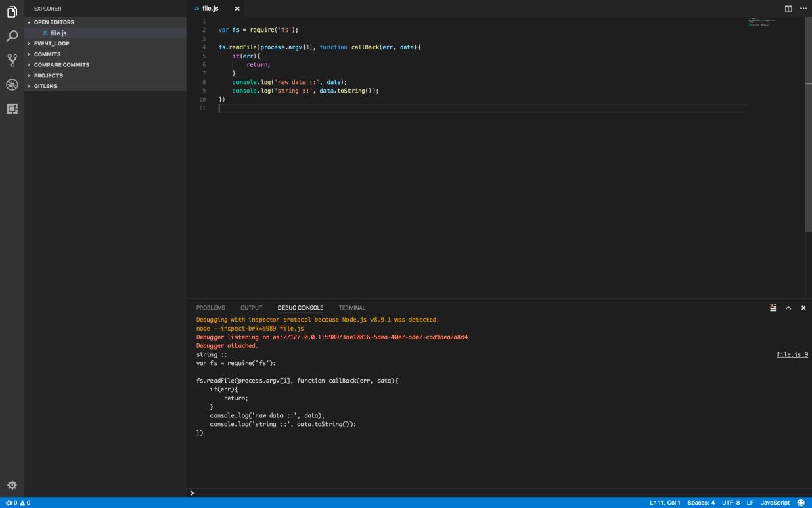
Task: Click the 'Debugger listening on ws://' message
Action: pyautogui.click(x=332, y=337)
